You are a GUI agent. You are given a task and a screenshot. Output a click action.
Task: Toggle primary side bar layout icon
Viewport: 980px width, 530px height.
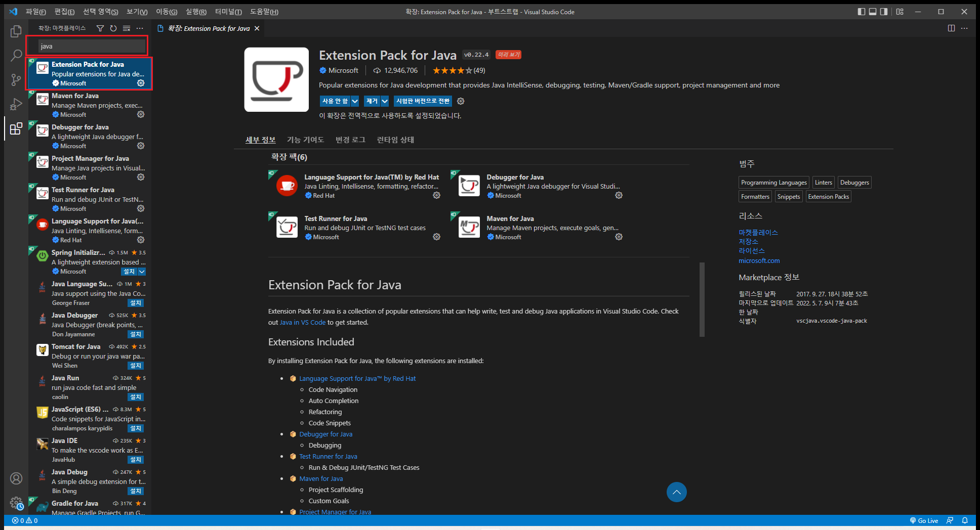click(862, 12)
